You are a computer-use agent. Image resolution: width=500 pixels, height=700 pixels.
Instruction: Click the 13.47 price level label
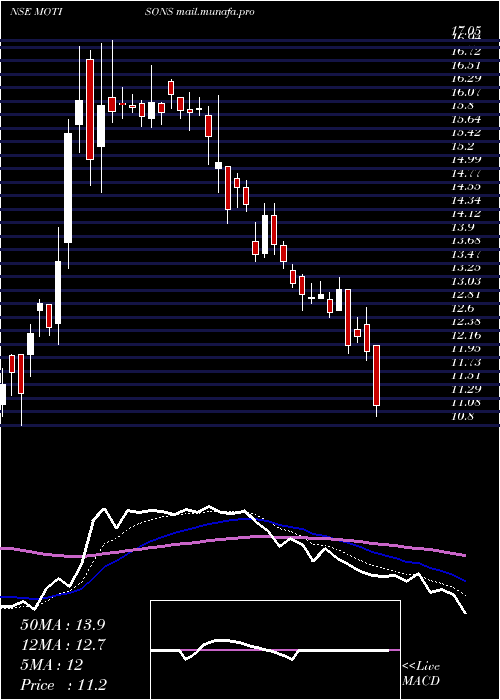466,254
